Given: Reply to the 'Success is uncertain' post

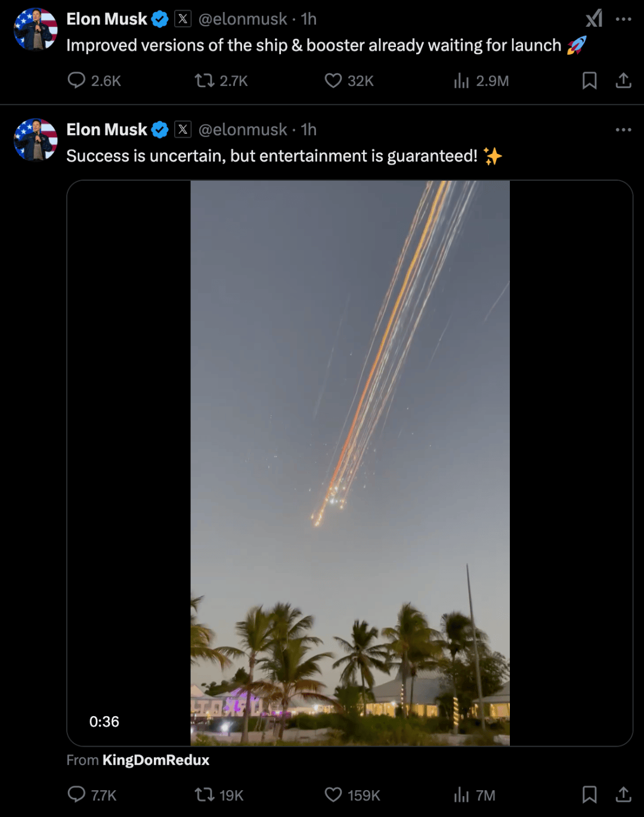Looking at the screenshot, I should (x=77, y=794).
